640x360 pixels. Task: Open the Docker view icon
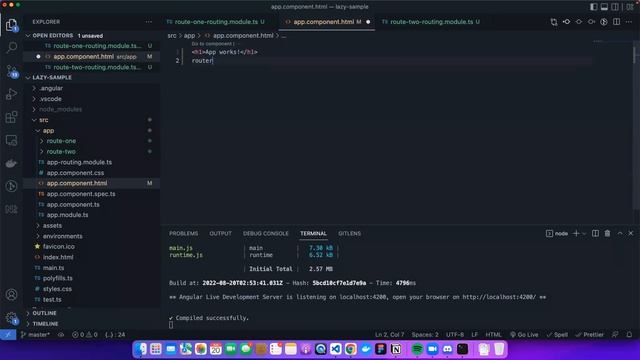click(11, 163)
